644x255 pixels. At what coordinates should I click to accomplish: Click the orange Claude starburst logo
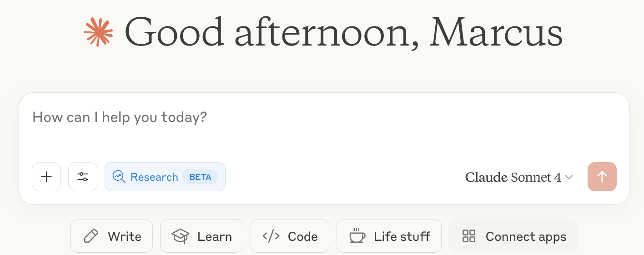(x=98, y=32)
